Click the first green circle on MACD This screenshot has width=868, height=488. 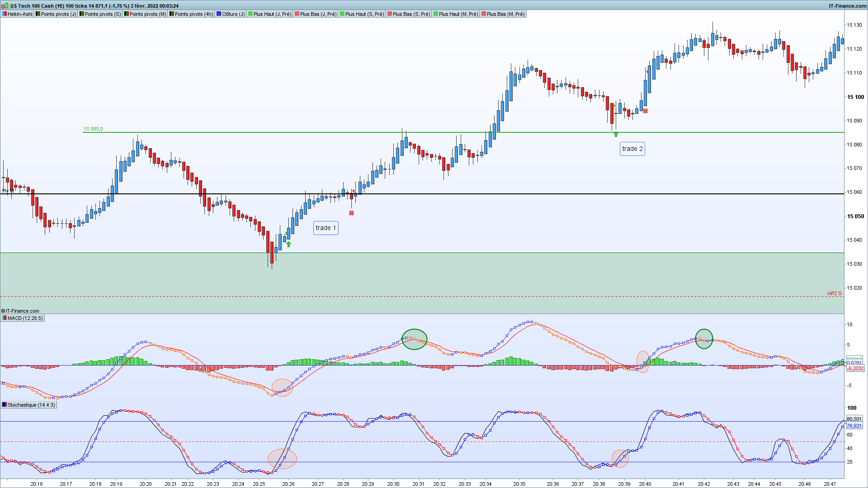click(414, 339)
